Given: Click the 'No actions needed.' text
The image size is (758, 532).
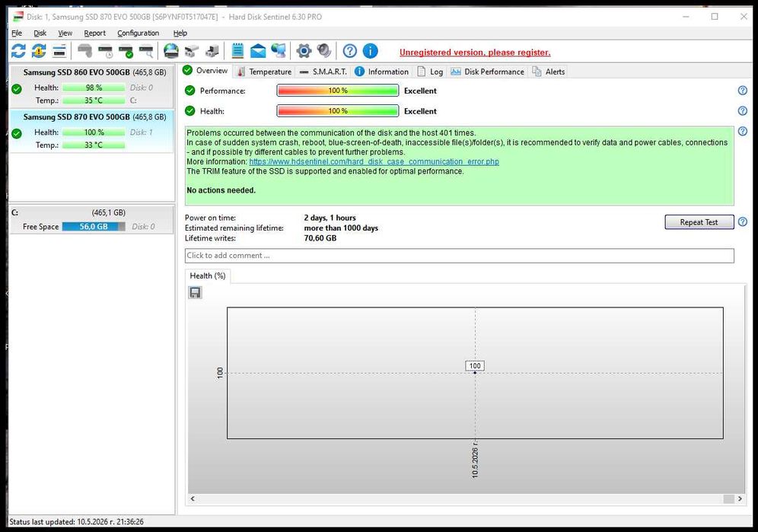Looking at the screenshot, I should (x=221, y=190).
